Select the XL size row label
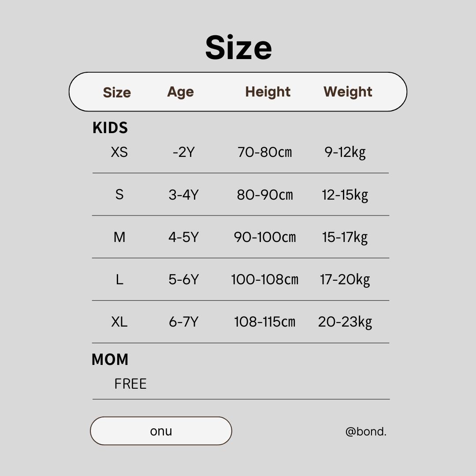The width and height of the screenshot is (476, 476). [x=119, y=322]
